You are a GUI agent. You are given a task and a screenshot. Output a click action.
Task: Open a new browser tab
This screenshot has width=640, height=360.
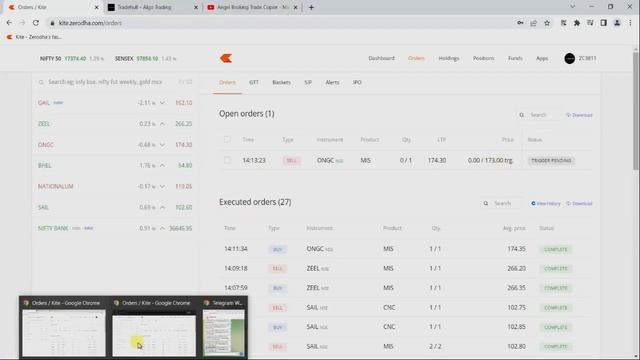click(311, 7)
